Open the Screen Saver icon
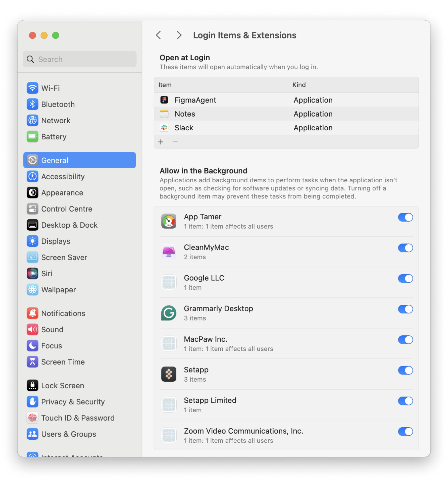This screenshot has height=483, width=448. coord(32,257)
